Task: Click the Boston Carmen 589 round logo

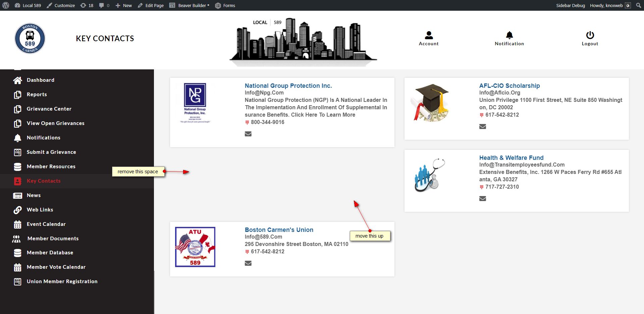Action: (x=30, y=39)
